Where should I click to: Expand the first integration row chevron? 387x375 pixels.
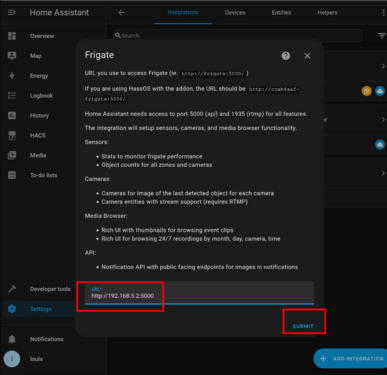pyautogui.click(x=383, y=66)
